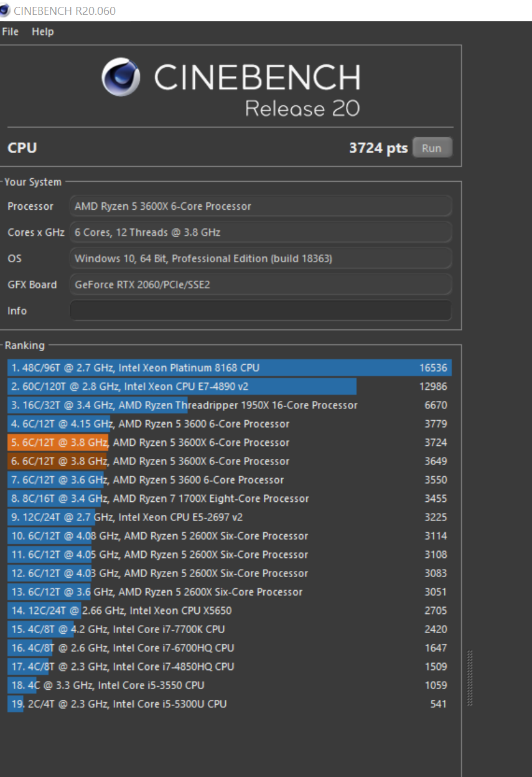Open the Help menu
This screenshot has height=777, width=532.
[x=43, y=32]
